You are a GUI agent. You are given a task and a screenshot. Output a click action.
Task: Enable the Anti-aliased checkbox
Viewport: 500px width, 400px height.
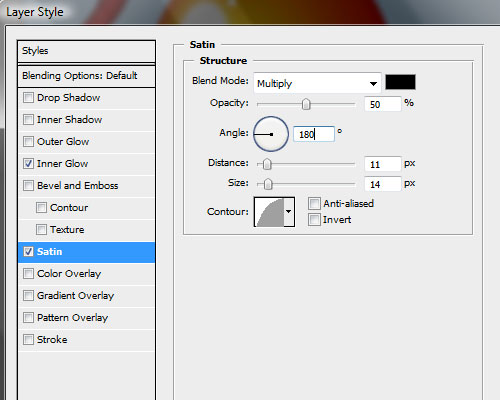point(314,203)
